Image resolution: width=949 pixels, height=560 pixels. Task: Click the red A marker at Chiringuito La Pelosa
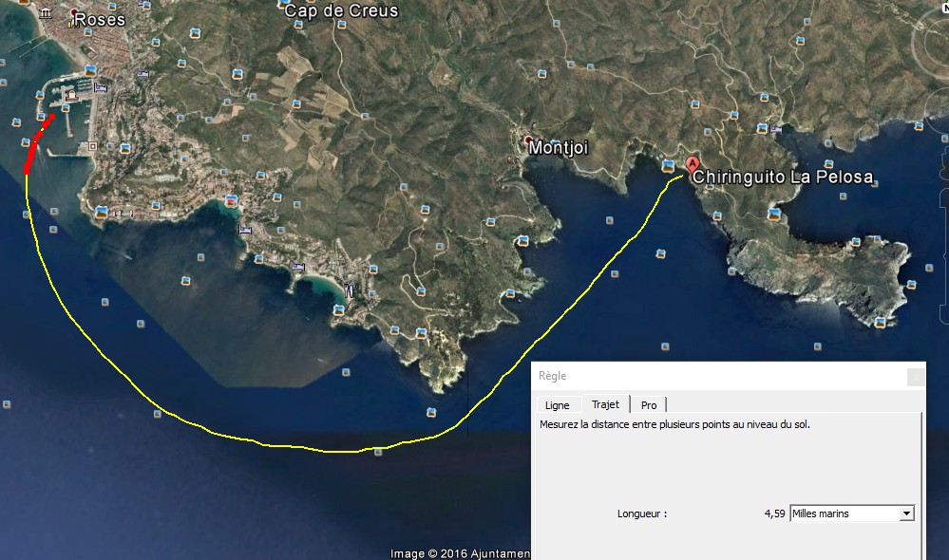click(693, 164)
